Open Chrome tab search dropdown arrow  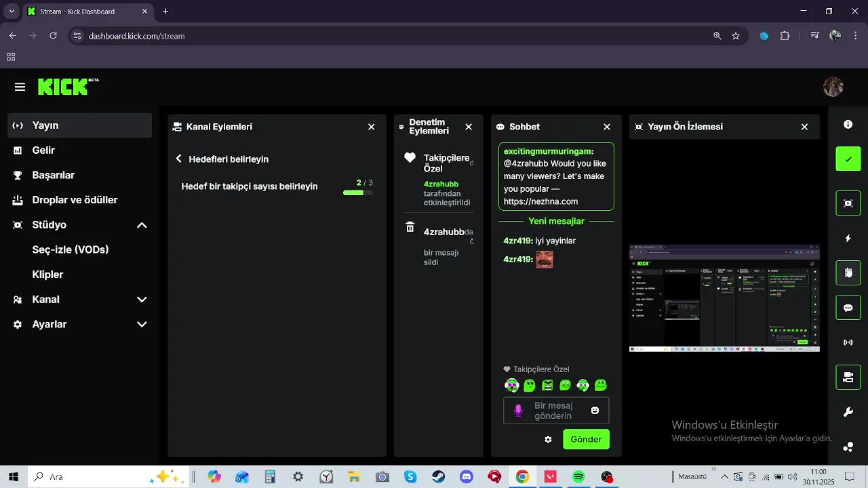[12, 12]
